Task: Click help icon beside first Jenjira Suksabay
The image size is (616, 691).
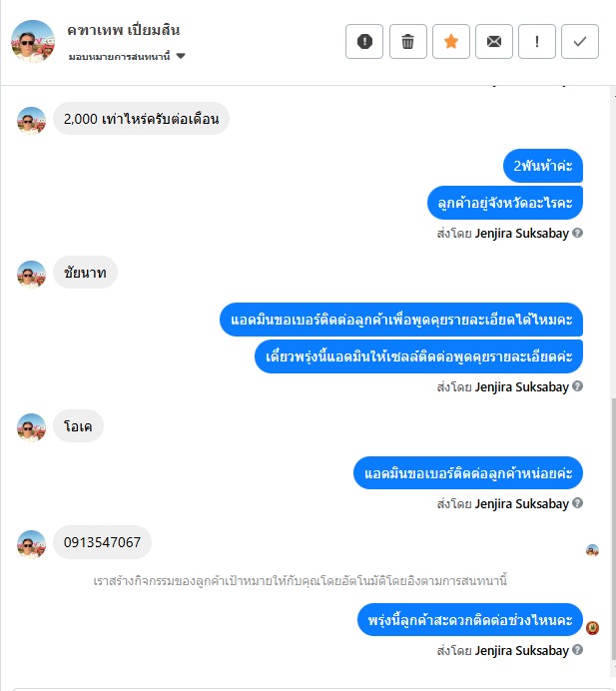Action: (x=577, y=233)
